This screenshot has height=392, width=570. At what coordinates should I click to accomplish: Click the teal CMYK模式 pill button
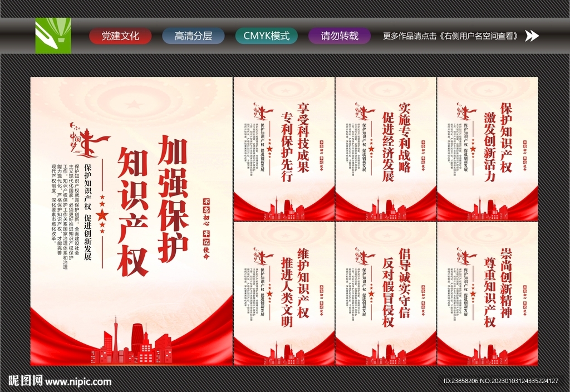pos(267,36)
